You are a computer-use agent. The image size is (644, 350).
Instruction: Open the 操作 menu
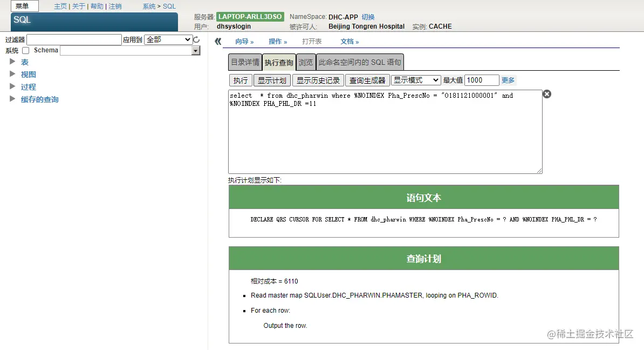point(278,42)
